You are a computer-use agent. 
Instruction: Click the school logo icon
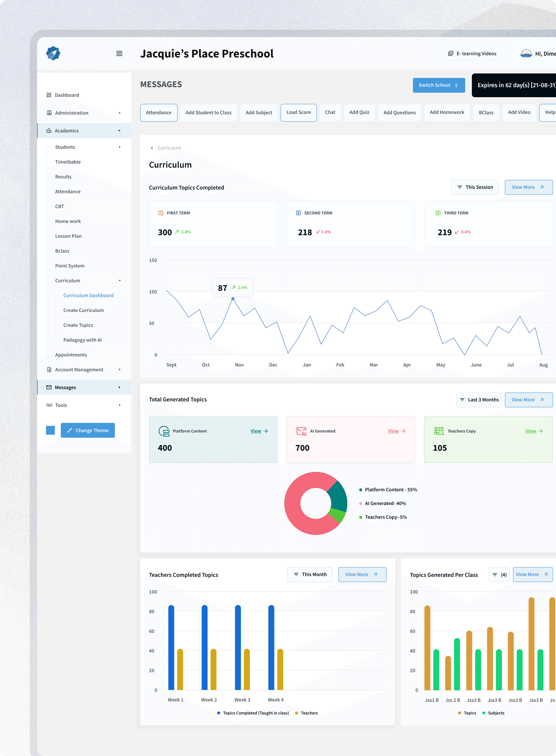point(53,53)
